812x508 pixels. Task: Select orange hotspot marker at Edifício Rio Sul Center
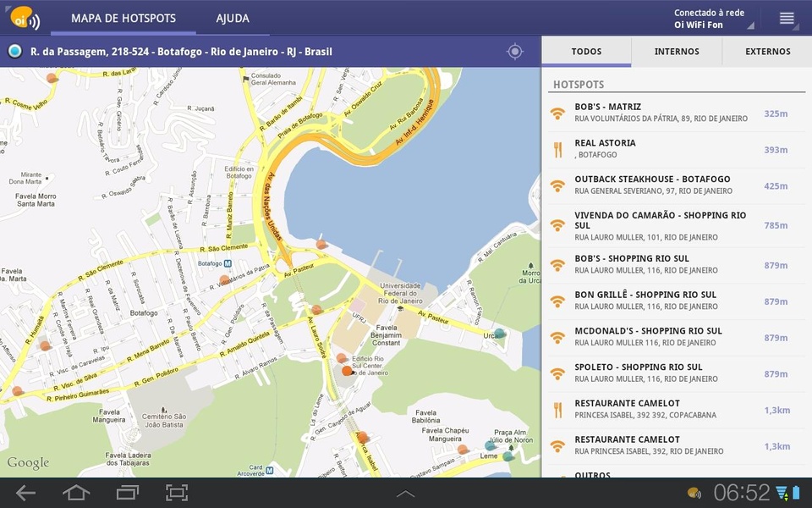(x=348, y=371)
